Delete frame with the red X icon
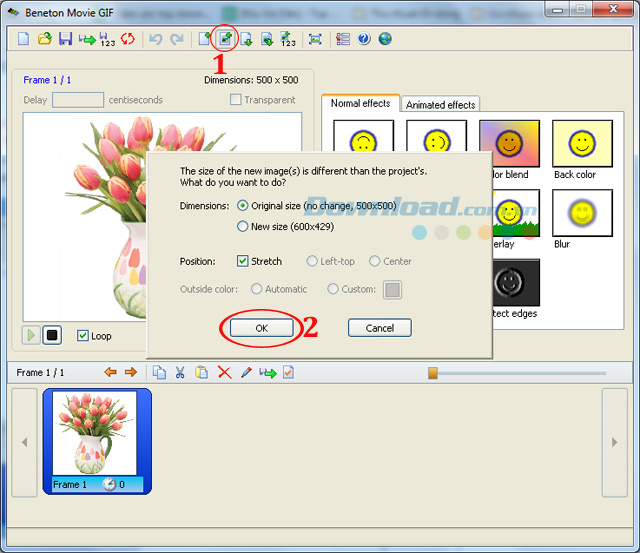 224,372
